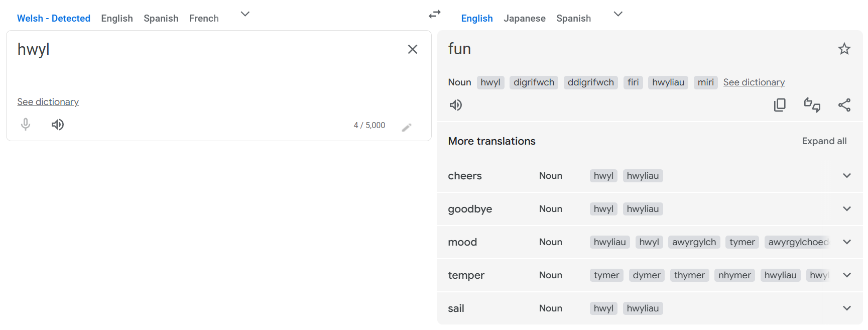Screen dimensions: 868x330
Task: Select Japanese as target language tab
Action: coord(524,19)
